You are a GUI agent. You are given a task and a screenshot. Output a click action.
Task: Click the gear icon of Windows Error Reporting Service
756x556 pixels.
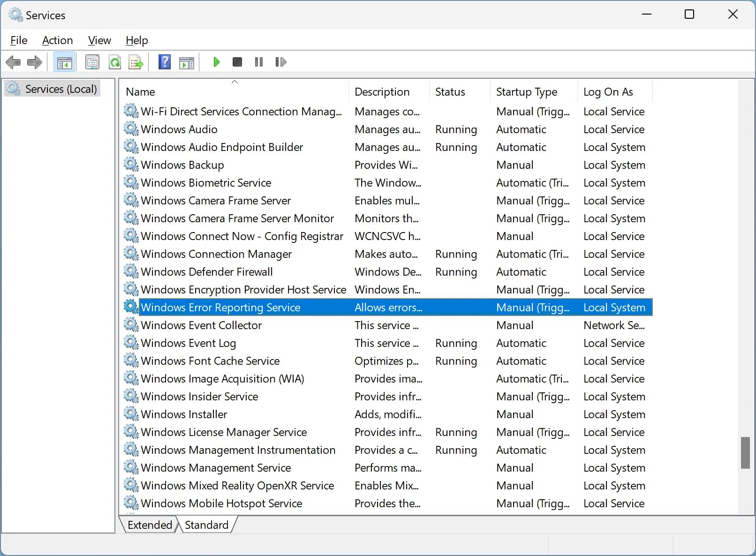point(131,307)
